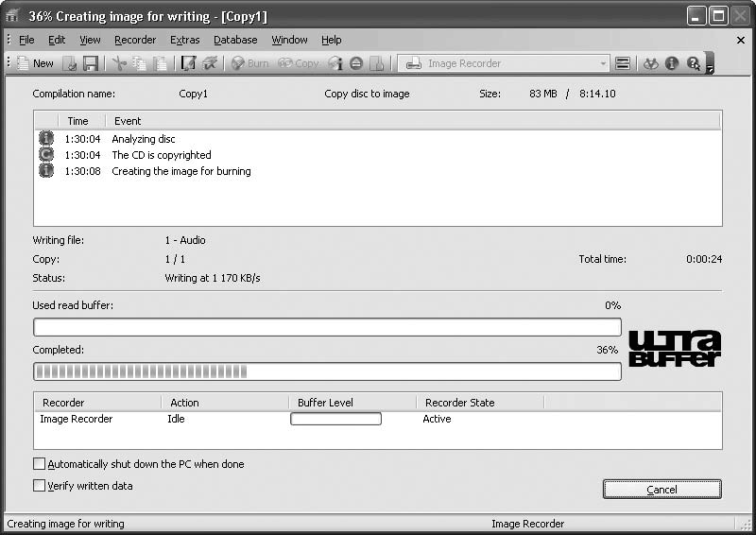
Task: Click the Save floppy disk icon
Action: tap(91, 63)
